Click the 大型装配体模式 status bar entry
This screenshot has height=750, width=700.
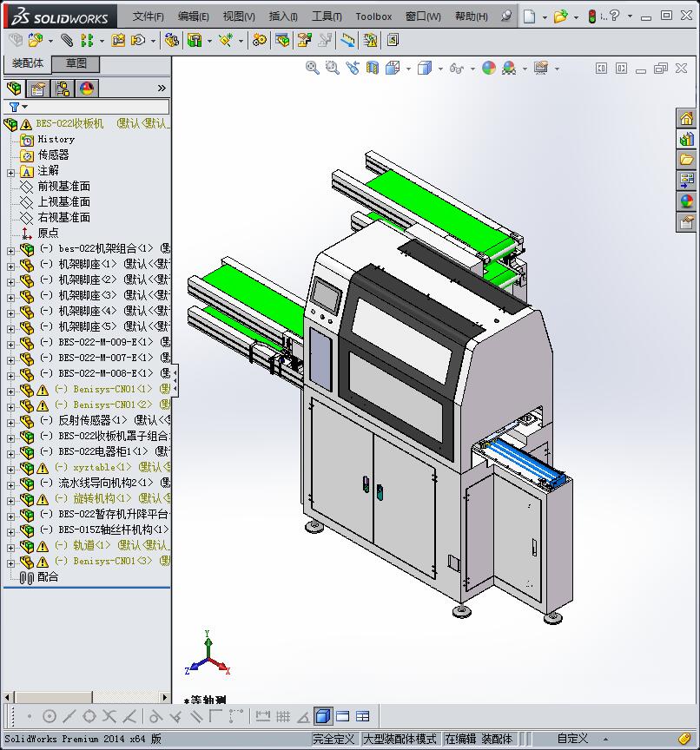(400, 739)
